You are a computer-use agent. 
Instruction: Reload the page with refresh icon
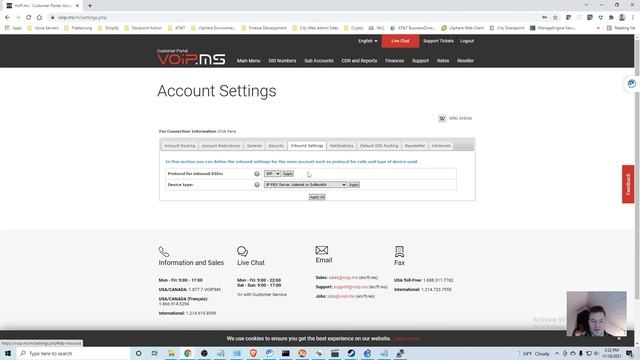pyautogui.click(x=29, y=18)
